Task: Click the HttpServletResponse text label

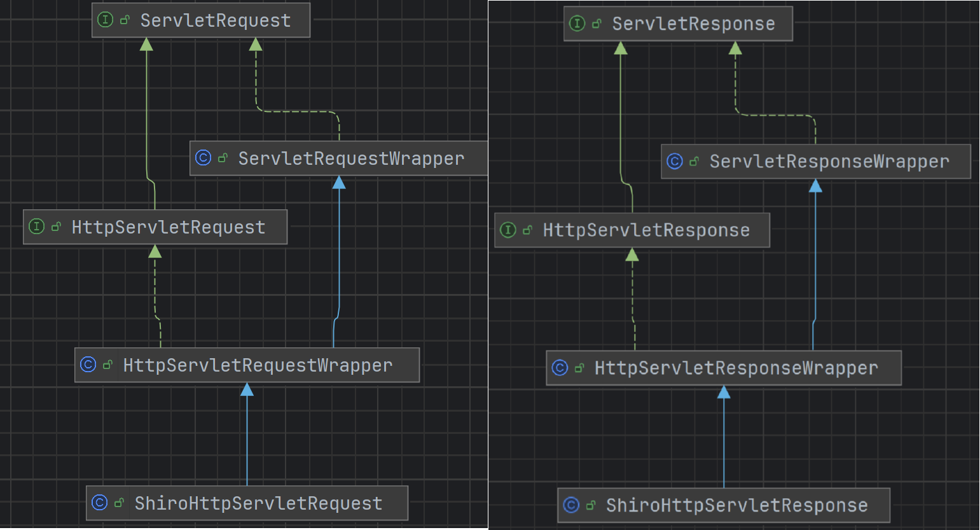Action: point(646,230)
